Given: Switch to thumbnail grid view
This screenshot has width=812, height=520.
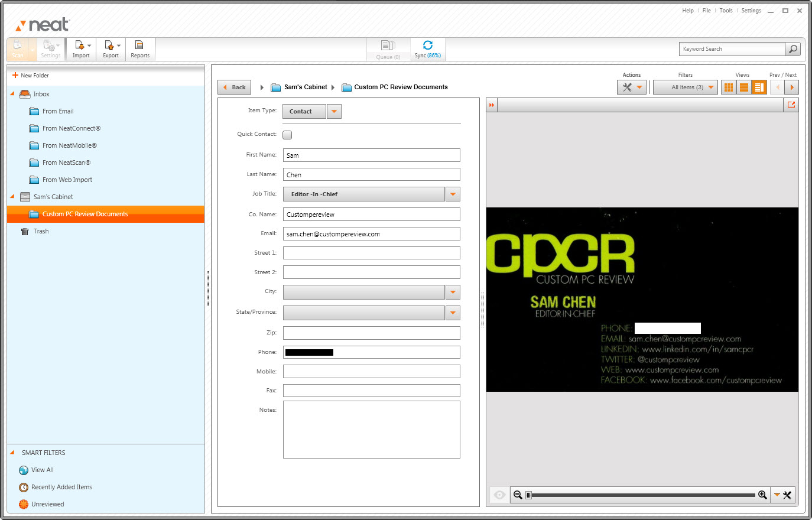Looking at the screenshot, I should coord(729,87).
